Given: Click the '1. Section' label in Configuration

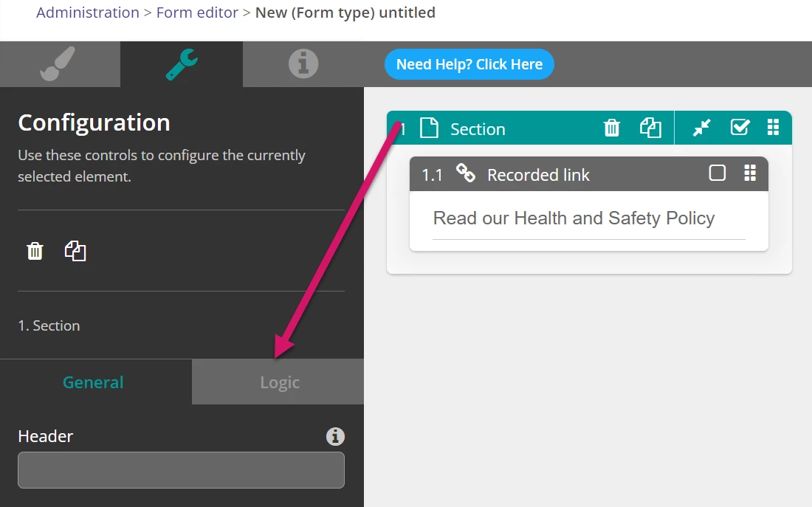Looking at the screenshot, I should pyautogui.click(x=49, y=325).
